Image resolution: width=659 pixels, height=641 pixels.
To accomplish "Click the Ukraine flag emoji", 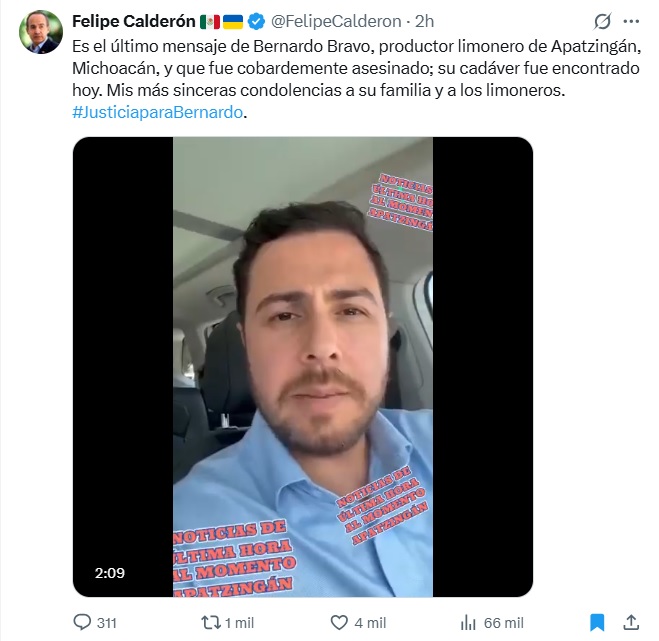I will [x=233, y=22].
